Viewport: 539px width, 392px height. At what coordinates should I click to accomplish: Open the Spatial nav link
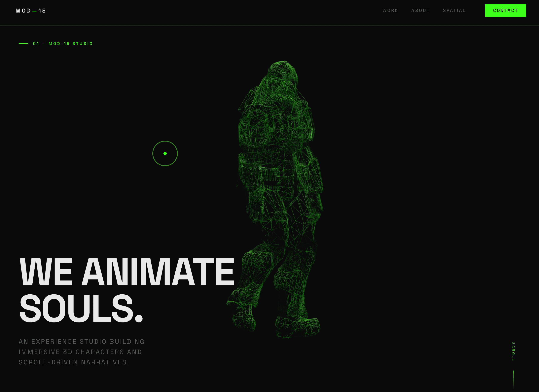pos(454,11)
